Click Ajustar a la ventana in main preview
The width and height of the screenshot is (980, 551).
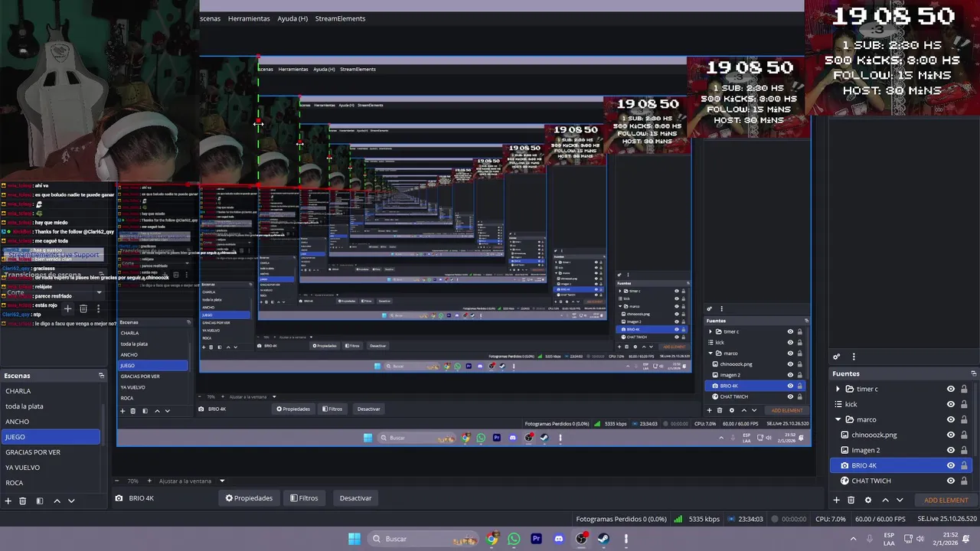point(185,481)
